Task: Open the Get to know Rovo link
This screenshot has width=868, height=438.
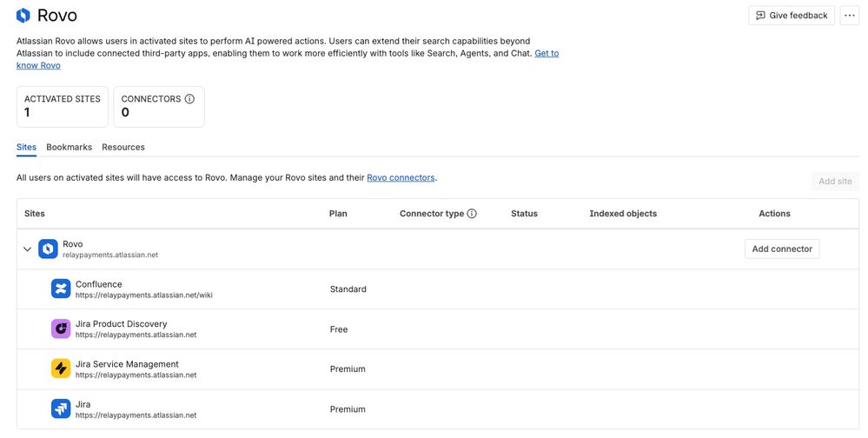Action: pyautogui.click(x=547, y=53)
